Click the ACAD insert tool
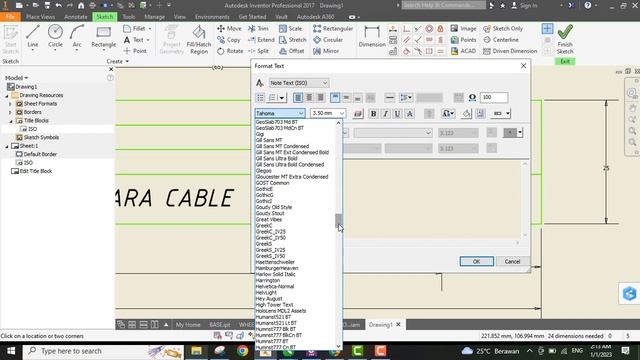The width and height of the screenshot is (640, 360). click(463, 51)
